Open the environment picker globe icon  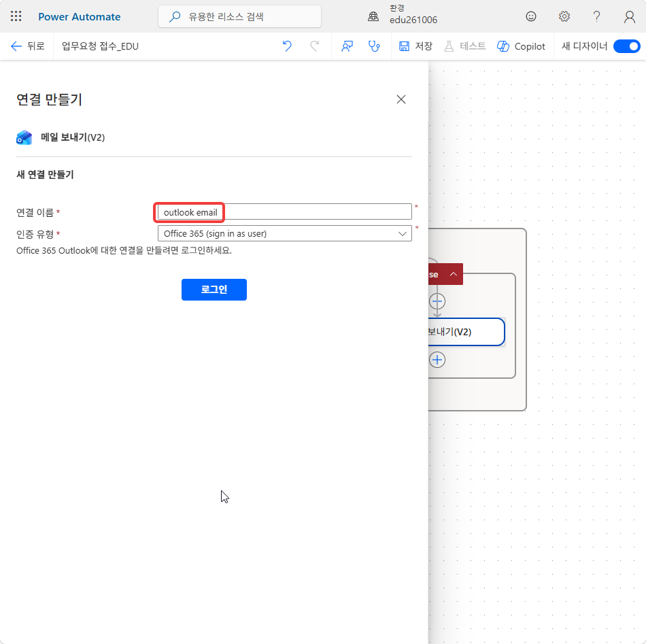pyautogui.click(x=373, y=16)
